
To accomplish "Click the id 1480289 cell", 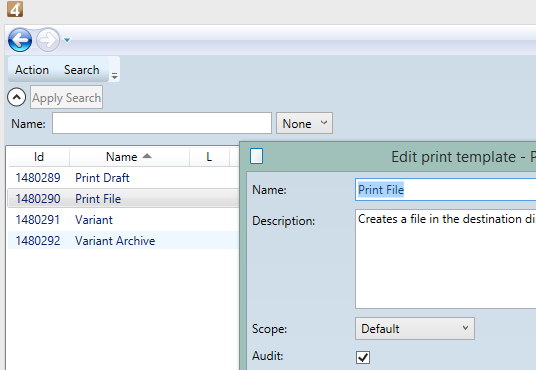I will (x=38, y=178).
